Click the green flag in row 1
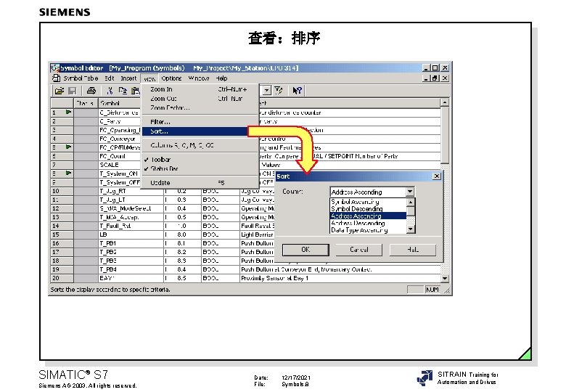Screen dimensions: 566x392 click(68, 113)
